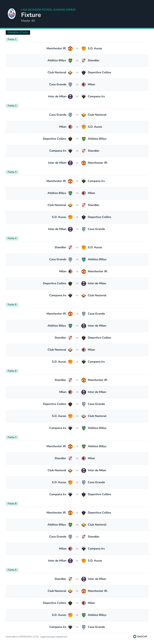
Task: Click Inter de Milan crest in Fecha 3
Action: (70, 229)
